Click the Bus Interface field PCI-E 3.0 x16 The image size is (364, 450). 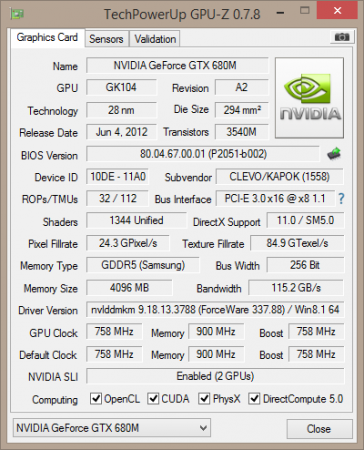coord(275,198)
